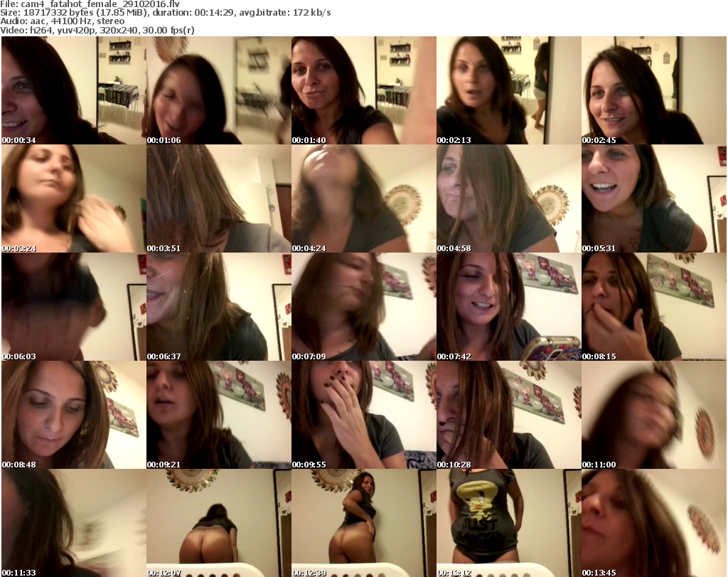728x577 pixels.
Task: Select the thumbnail marked 00:13:12
Action: pyautogui.click(x=508, y=523)
